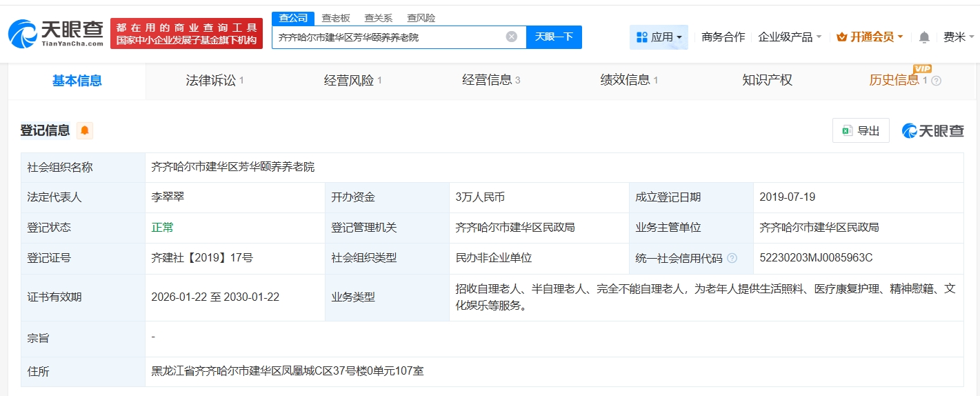Switch to the 知识产权 tab

767,81
